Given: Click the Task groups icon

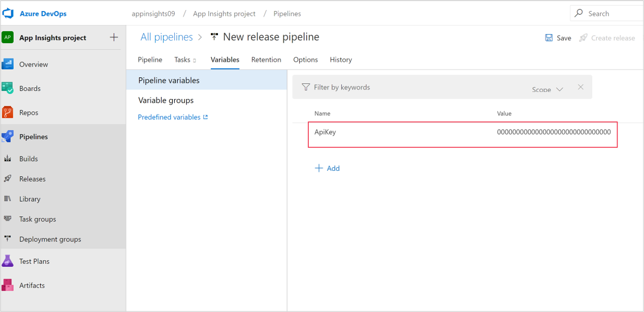Looking at the screenshot, I should pos(8,219).
